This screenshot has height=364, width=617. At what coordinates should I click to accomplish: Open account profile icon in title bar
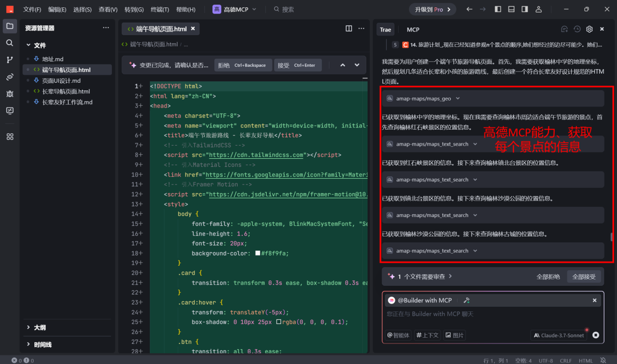point(539,9)
